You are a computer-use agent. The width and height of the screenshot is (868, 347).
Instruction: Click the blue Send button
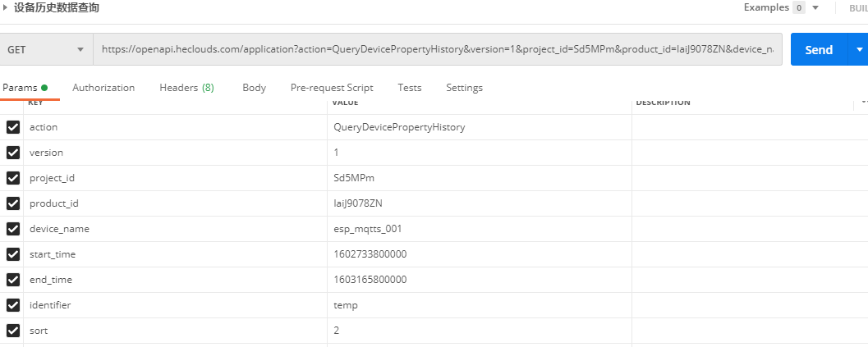(x=818, y=49)
